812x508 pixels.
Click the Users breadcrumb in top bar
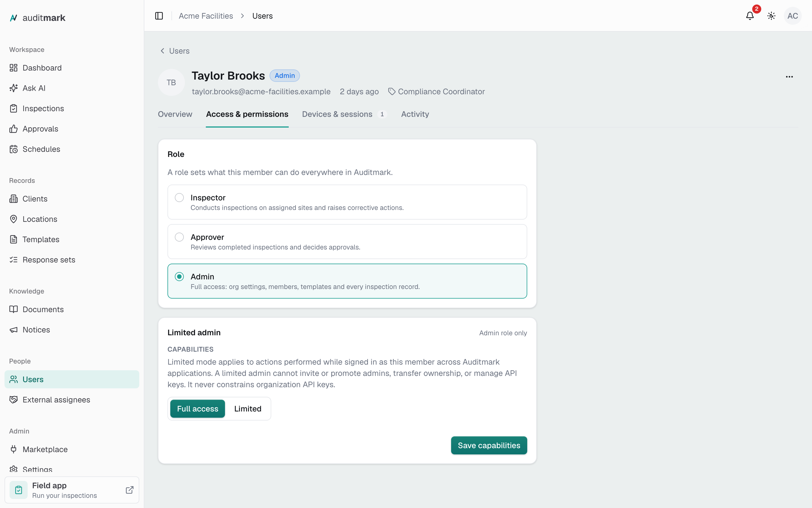point(262,16)
